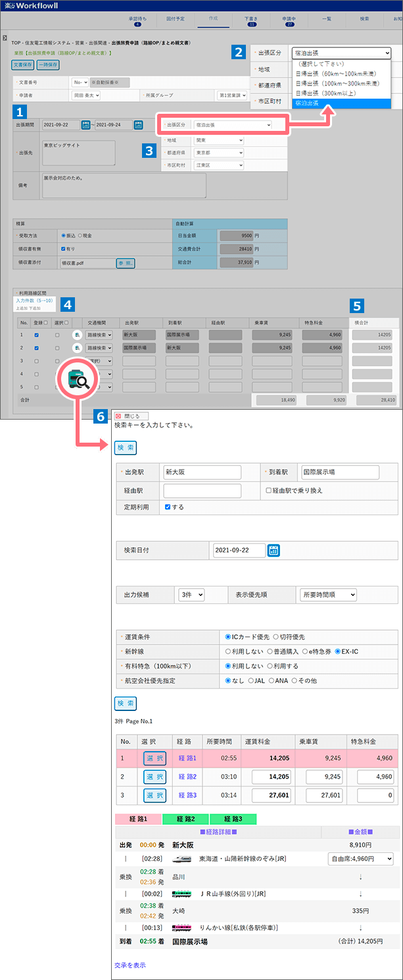This screenshot has width=403, height=980.
Task: Switch to 承認待ち tab
Action: [137, 22]
